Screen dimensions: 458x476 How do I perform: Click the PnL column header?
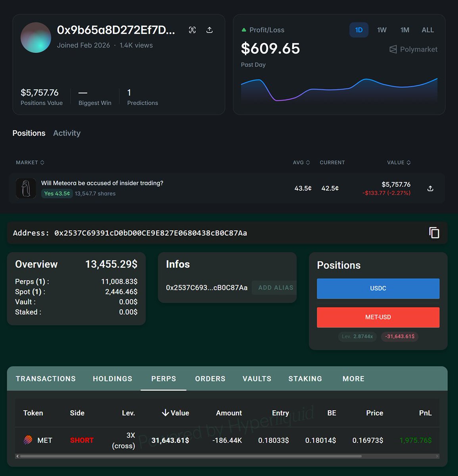425,413
